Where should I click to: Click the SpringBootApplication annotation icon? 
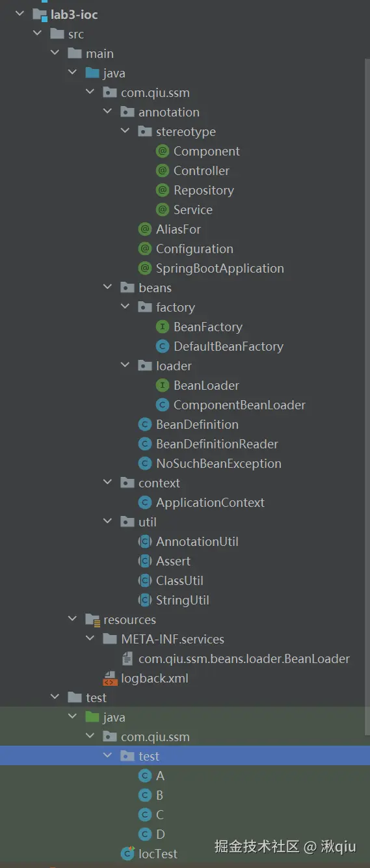pyautogui.click(x=145, y=268)
